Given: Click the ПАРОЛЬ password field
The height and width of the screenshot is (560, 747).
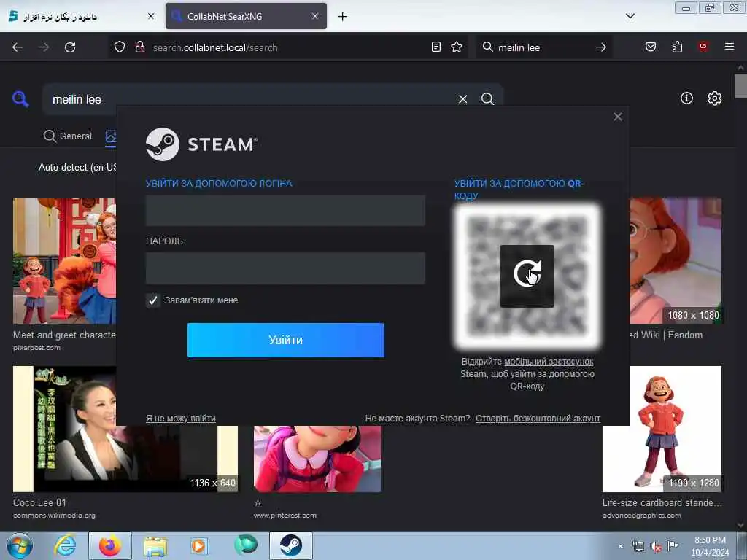Looking at the screenshot, I should click(x=285, y=268).
